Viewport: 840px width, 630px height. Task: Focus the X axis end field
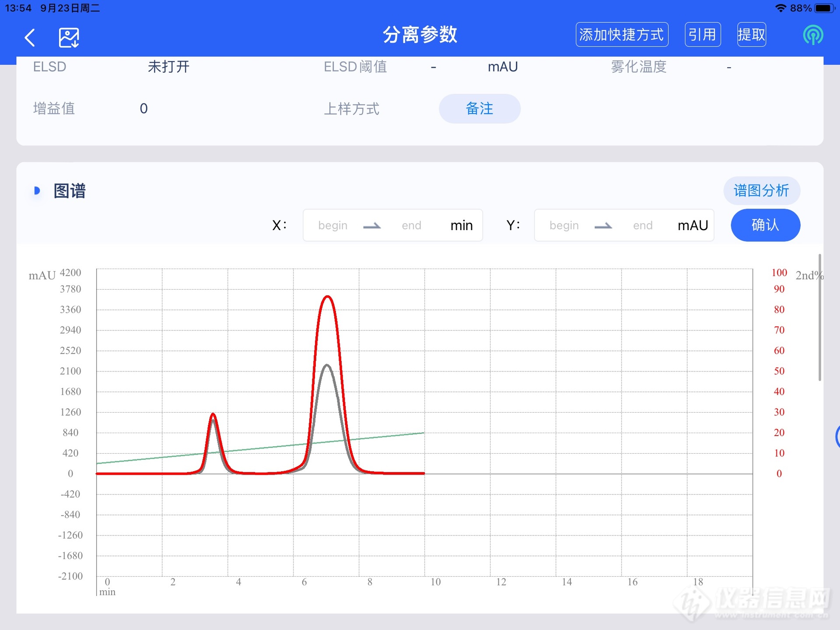click(411, 225)
